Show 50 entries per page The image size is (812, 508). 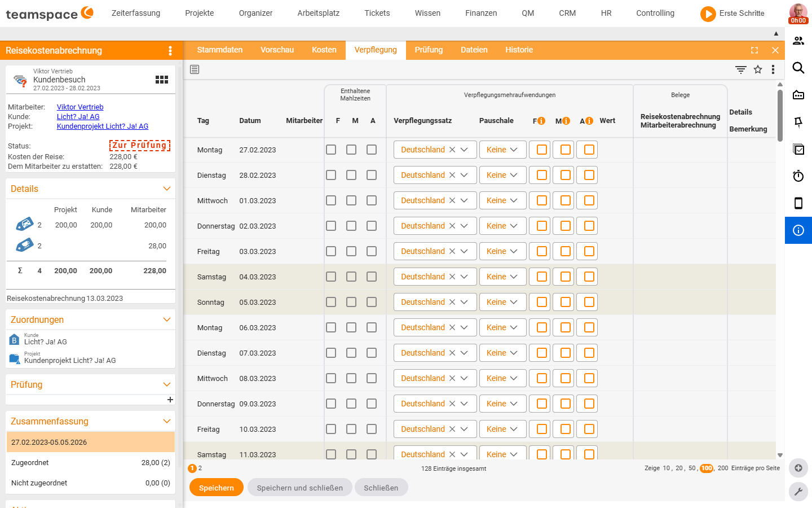tap(692, 468)
